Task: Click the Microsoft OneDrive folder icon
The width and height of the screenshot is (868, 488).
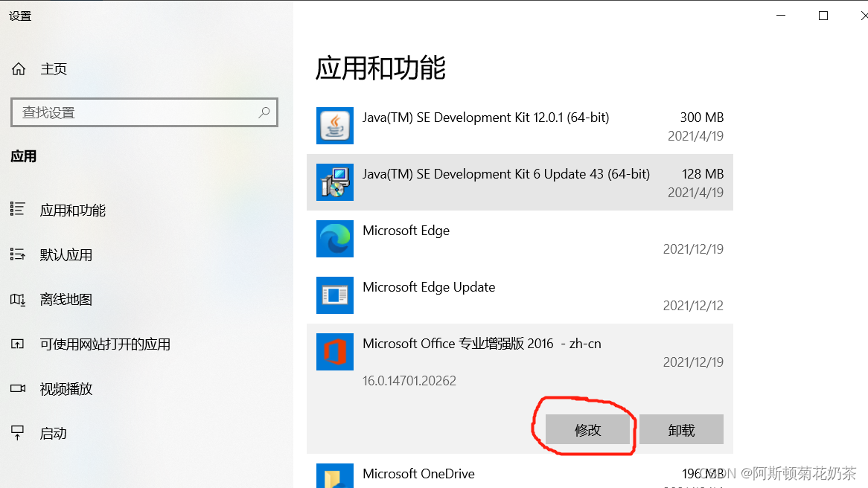Action: coord(335,476)
